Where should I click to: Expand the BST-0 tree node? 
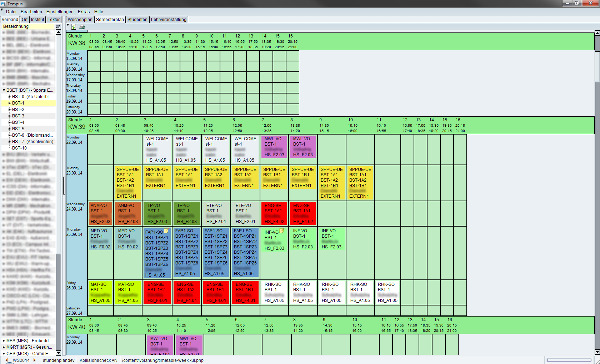pyautogui.click(x=10, y=97)
